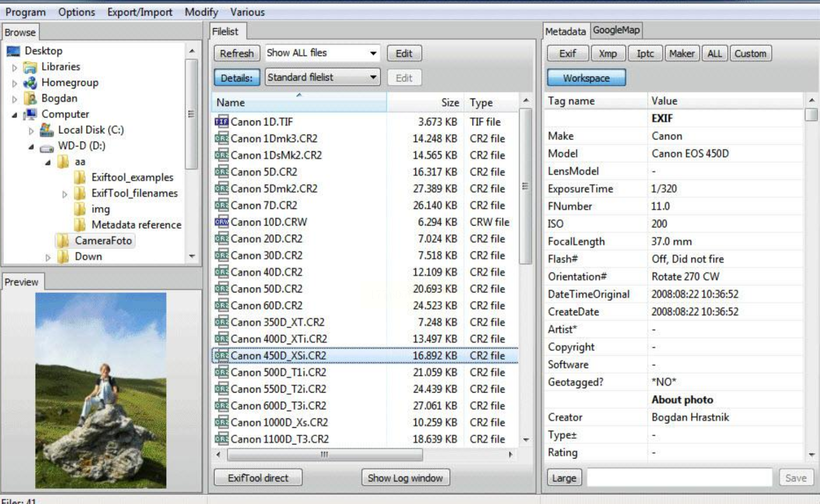Click the Refresh button
Screen dimensions: 820x504
pyautogui.click(x=237, y=53)
